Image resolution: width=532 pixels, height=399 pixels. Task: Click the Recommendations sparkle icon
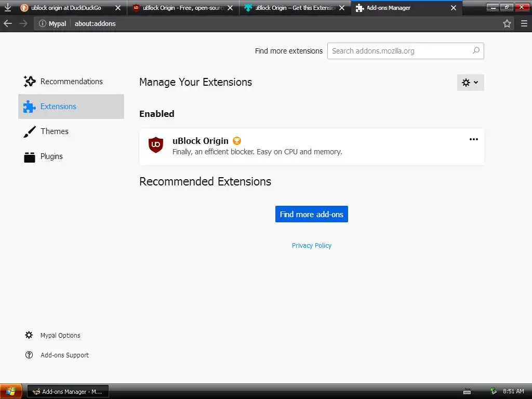coord(30,82)
